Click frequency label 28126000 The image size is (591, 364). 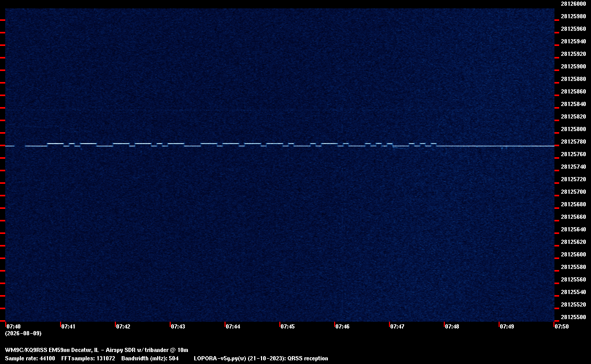(x=573, y=4)
